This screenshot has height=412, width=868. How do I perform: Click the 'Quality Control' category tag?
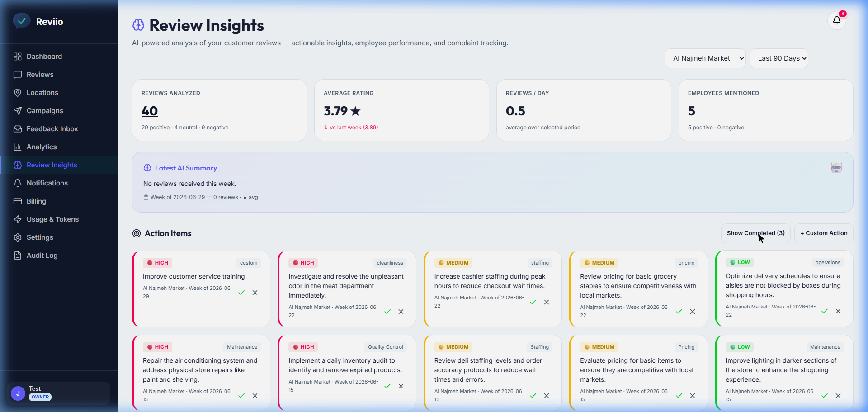385,347
